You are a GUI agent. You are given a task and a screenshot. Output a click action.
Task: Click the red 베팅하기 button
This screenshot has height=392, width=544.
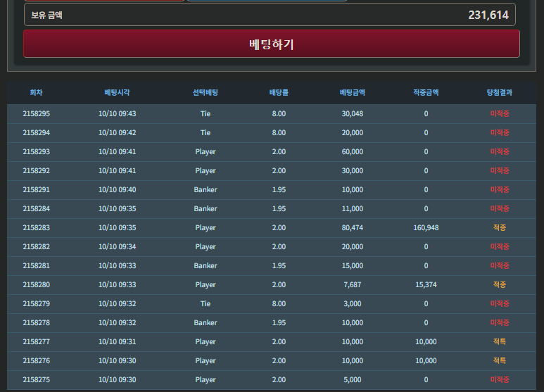[272, 44]
